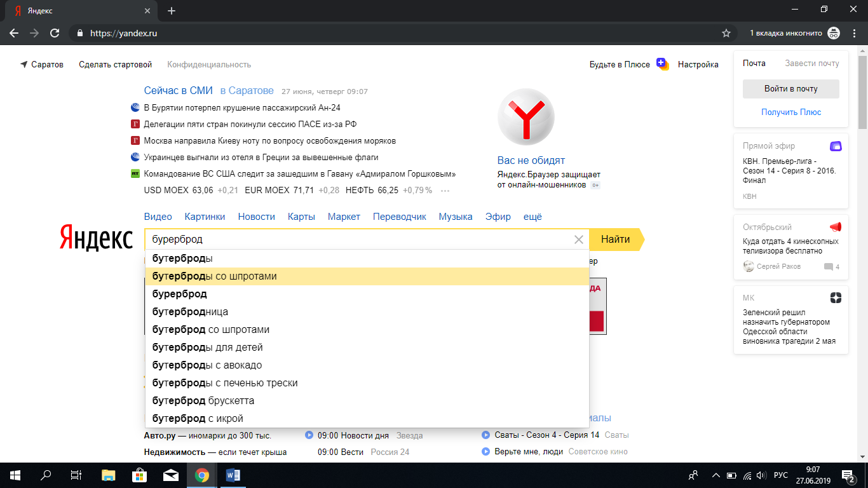Click the МК card black icon
This screenshot has width=868, height=488.
836,298
